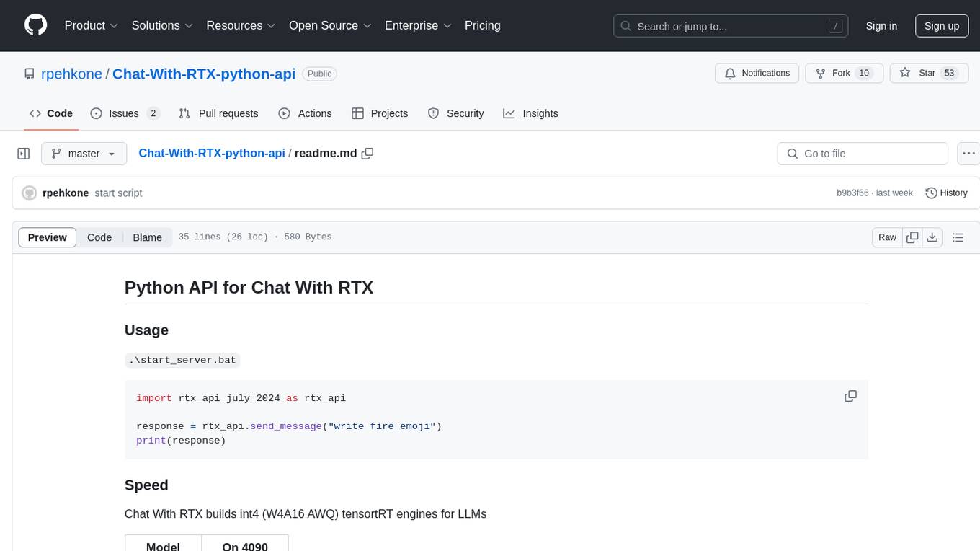This screenshot has height=551, width=980.
Task: Copy the readme.md file path
Action: click(367, 154)
